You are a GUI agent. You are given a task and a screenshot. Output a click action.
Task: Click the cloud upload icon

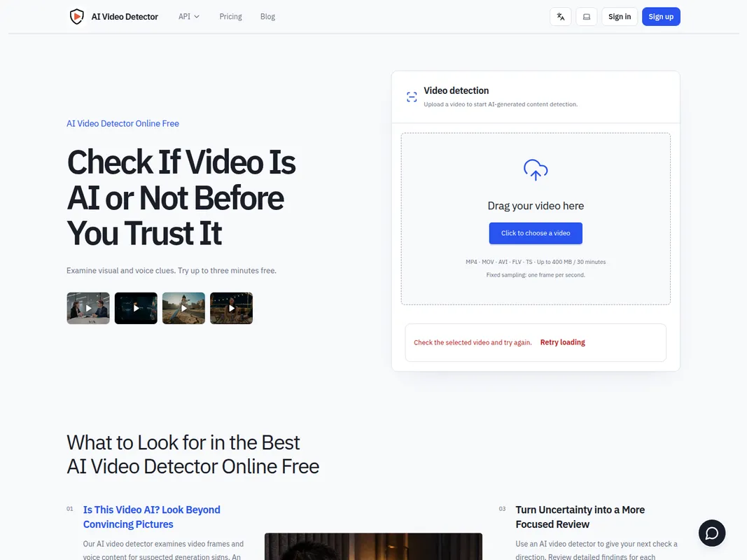click(x=536, y=170)
